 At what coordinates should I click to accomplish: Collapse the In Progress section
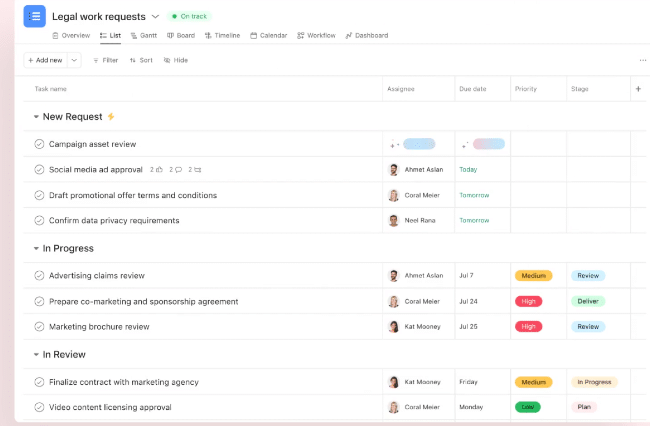pos(36,249)
